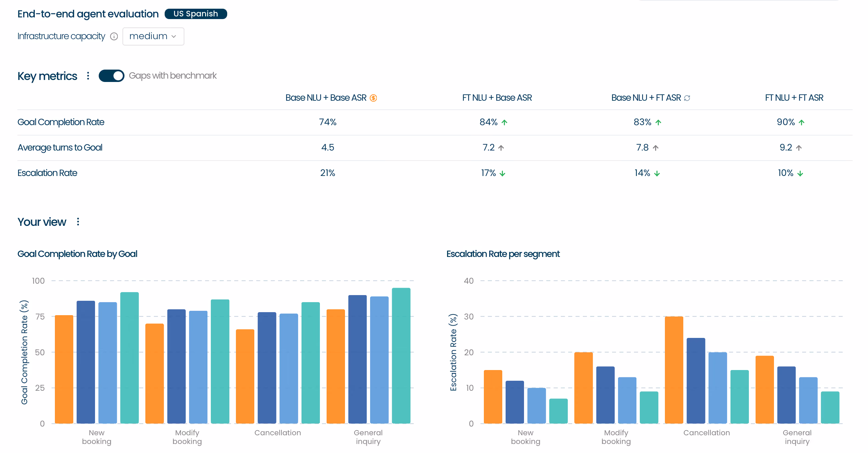868x453 pixels.
Task: Click the teal General inquiry bar in Goal Completion chart
Action: coord(401,356)
